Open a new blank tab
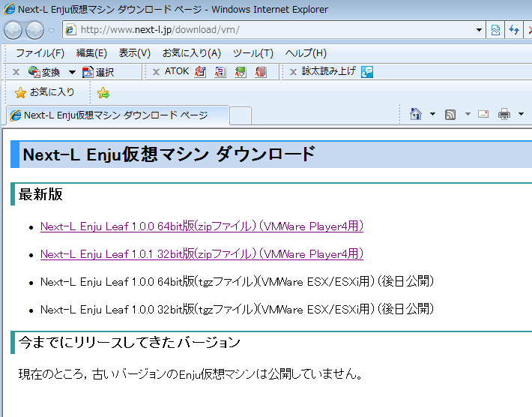The height and width of the screenshot is (417, 532). click(x=241, y=116)
